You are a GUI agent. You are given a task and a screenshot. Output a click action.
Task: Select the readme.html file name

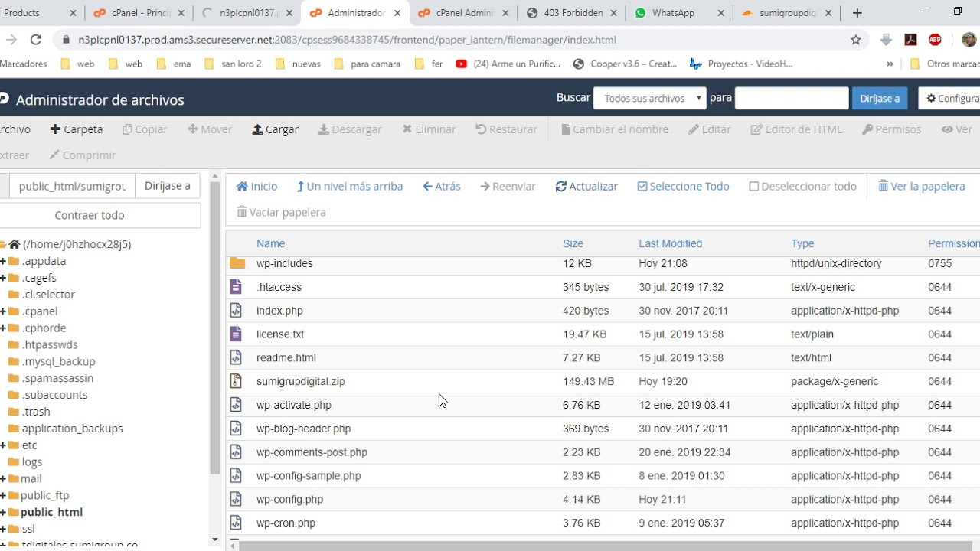point(286,358)
